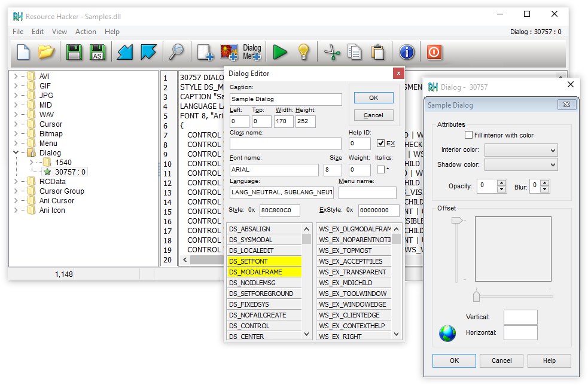Open the View menu
The height and width of the screenshot is (385, 588).
click(x=59, y=32)
